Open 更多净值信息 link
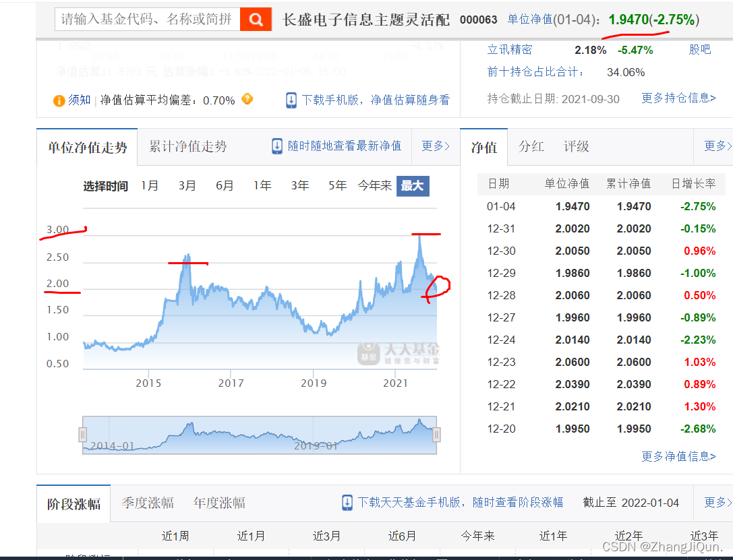The width and height of the screenshot is (733, 560). point(678,456)
